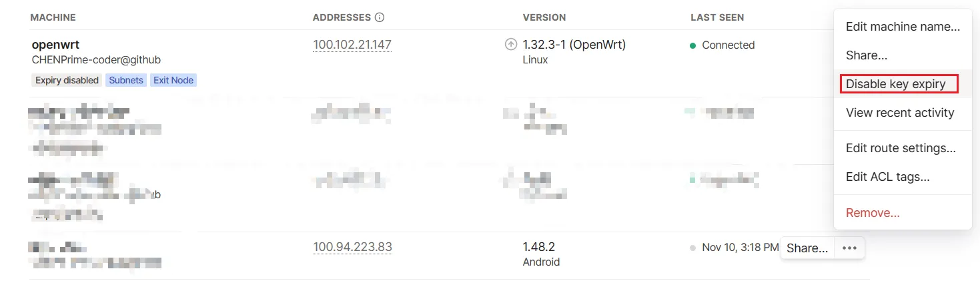Select Disable key expiry option

896,84
